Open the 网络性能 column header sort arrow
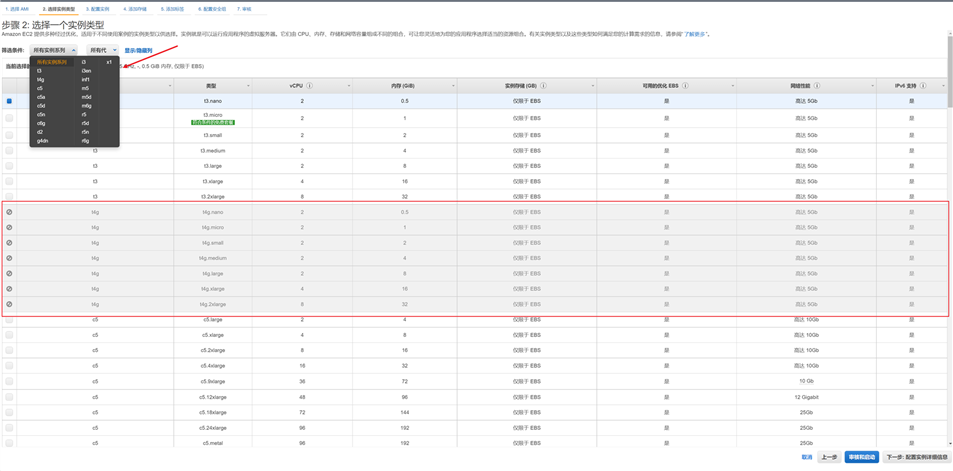 click(871, 86)
